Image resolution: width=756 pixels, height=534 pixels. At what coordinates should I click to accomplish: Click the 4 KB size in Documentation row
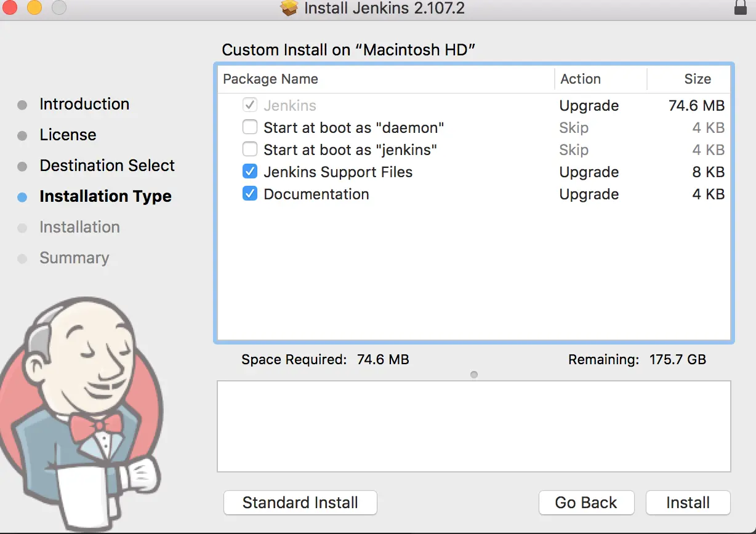709,194
